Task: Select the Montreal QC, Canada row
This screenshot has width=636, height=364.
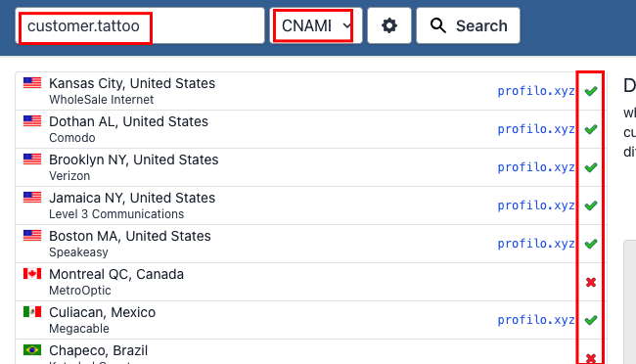Action: [311, 282]
